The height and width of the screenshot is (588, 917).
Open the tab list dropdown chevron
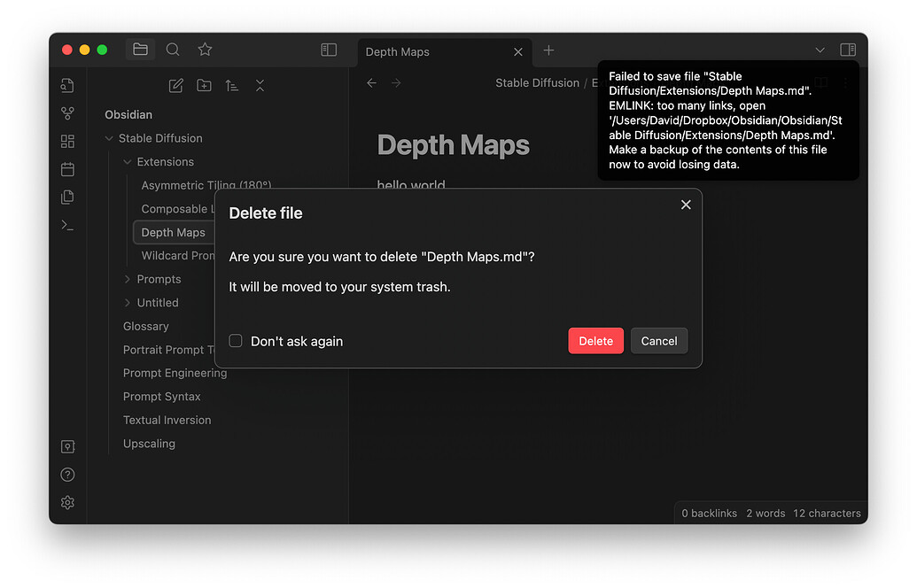tap(820, 50)
